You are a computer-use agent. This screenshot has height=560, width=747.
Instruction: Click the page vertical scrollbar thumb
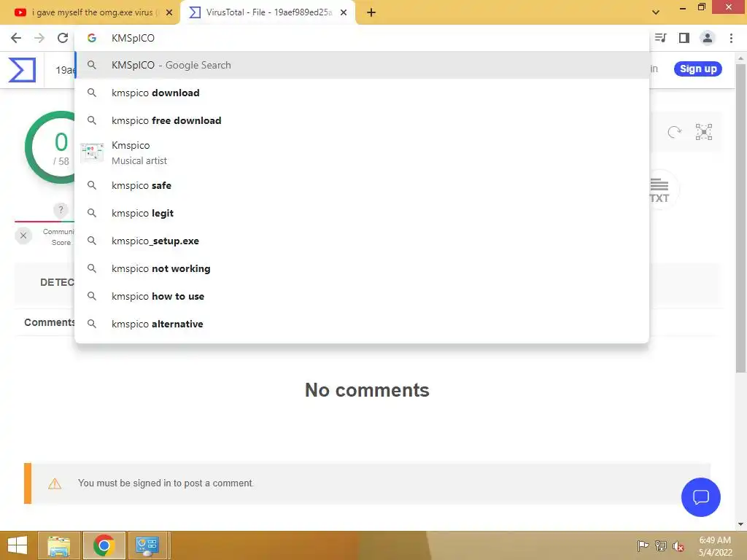click(740, 217)
